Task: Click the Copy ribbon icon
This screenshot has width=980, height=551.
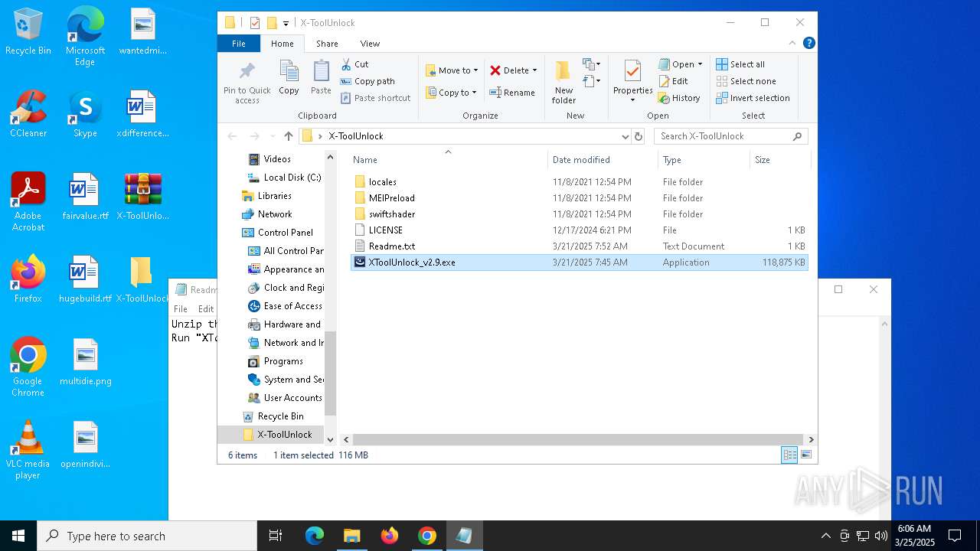Action: (x=289, y=77)
